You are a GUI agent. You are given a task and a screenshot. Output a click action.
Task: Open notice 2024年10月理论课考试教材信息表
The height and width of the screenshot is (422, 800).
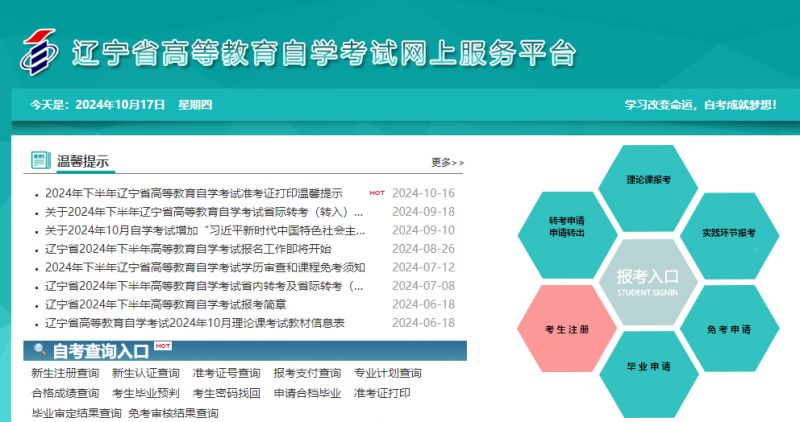[x=195, y=323]
